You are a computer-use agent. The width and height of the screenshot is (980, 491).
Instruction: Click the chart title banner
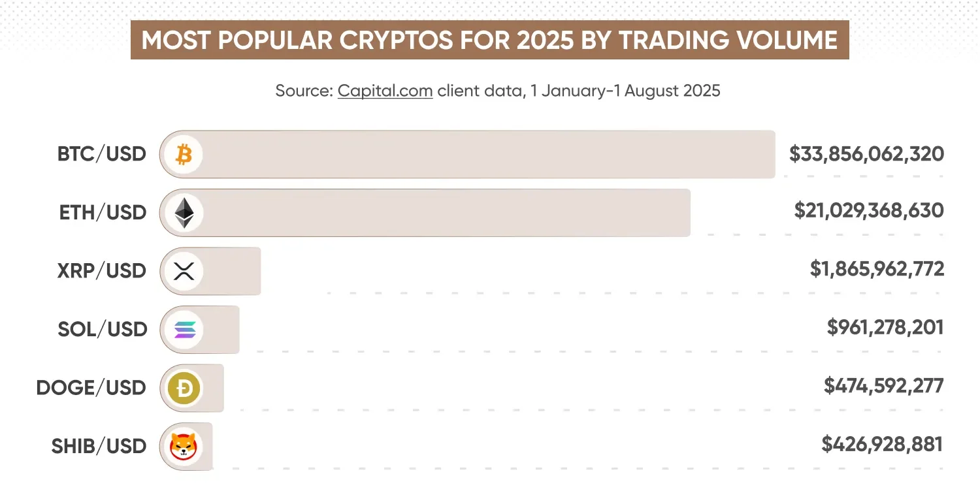coord(489,40)
